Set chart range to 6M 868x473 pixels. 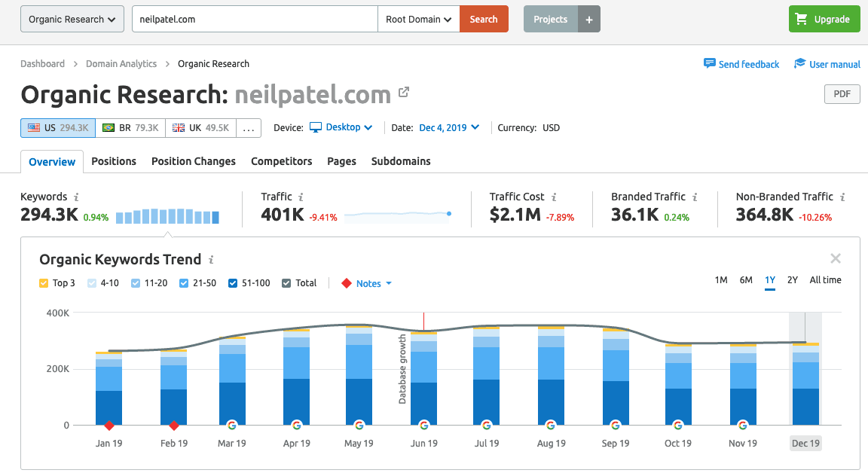point(746,280)
